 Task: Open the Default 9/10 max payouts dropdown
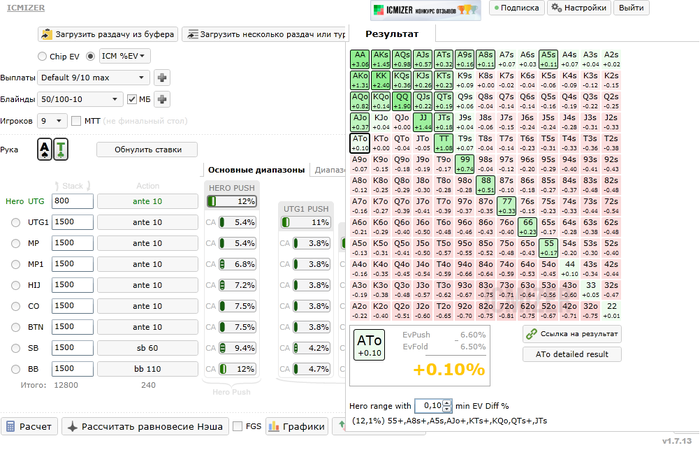[93, 78]
